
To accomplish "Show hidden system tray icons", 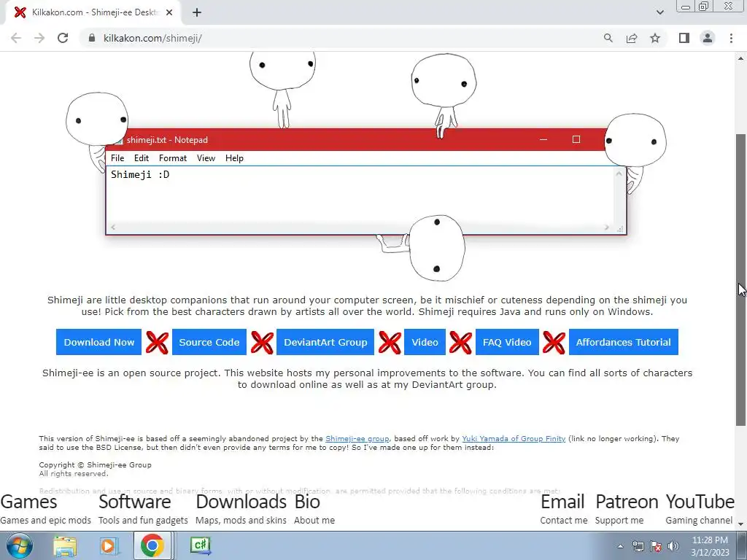I will (620, 547).
